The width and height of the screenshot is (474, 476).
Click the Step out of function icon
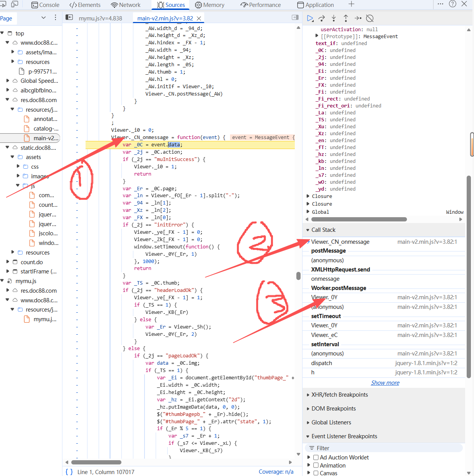tap(346, 18)
